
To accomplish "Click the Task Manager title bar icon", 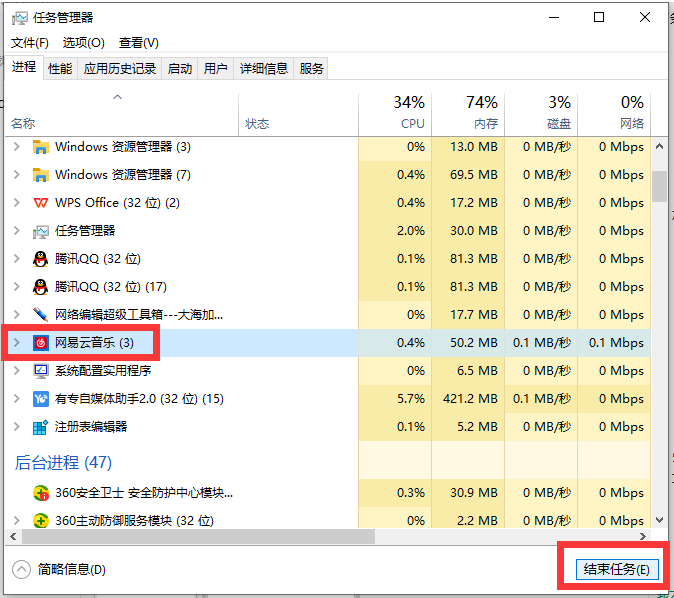I will coord(19,18).
